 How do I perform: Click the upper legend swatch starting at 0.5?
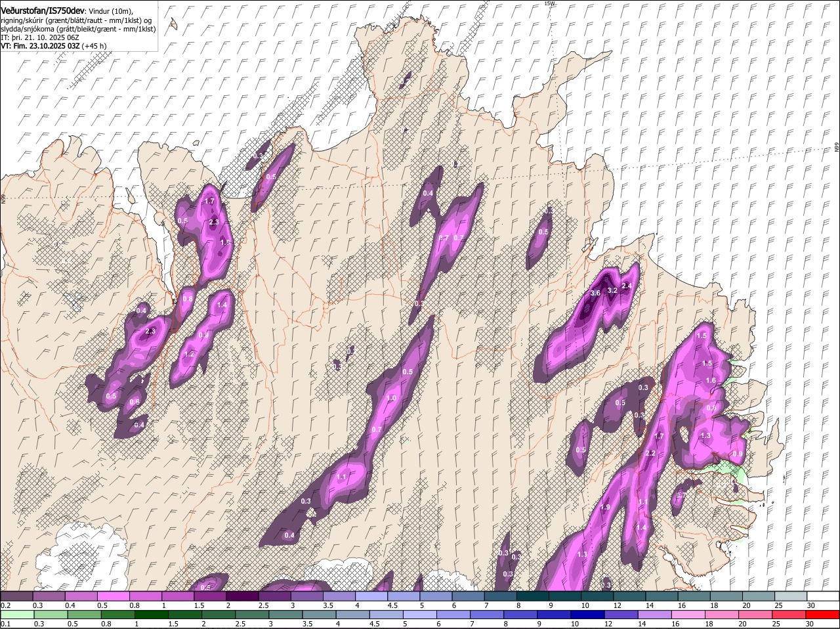click(114, 596)
